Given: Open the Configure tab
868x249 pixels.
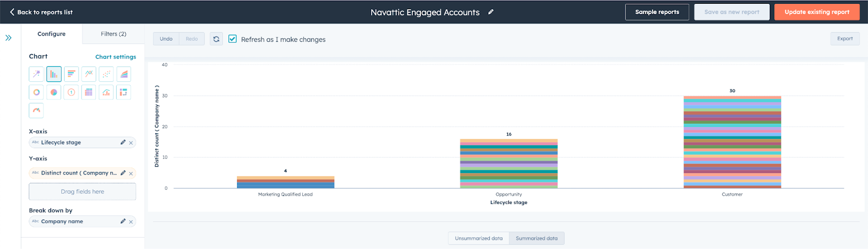Looking at the screenshot, I should 52,34.
